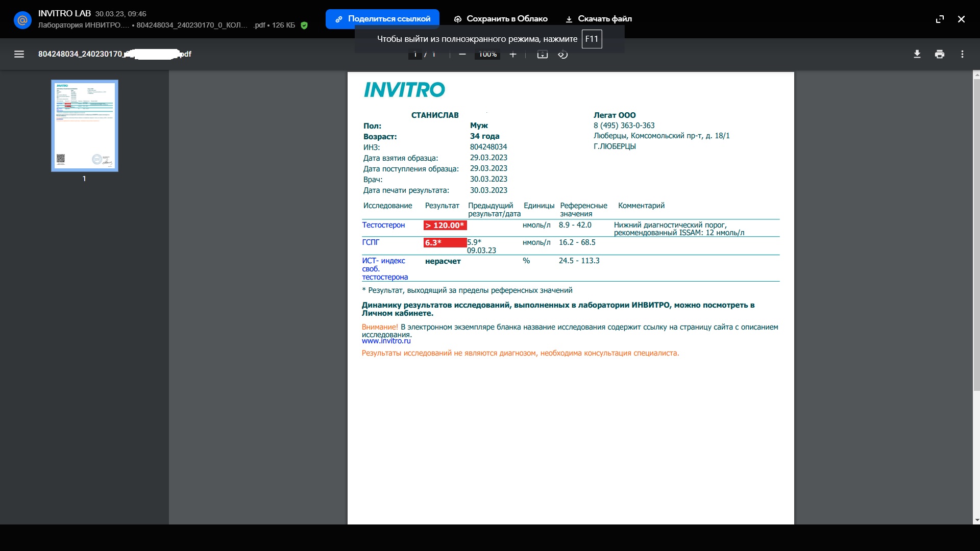This screenshot has width=980, height=551.
Task: Toggle the sidebar hamburger menu icon
Action: [x=19, y=54]
